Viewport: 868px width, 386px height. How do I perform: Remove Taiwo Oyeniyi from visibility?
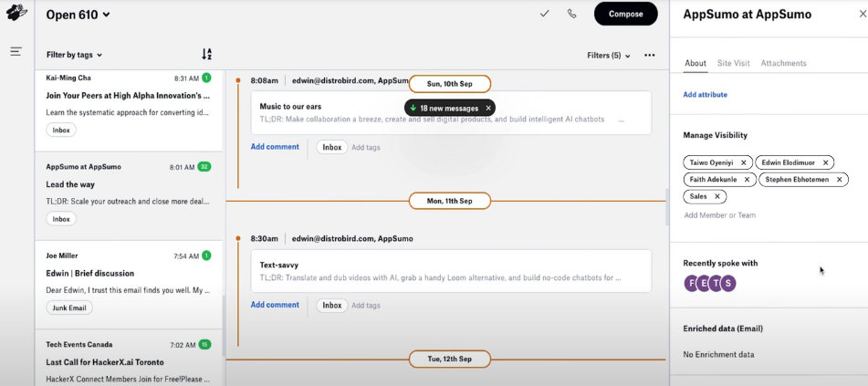point(744,162)
